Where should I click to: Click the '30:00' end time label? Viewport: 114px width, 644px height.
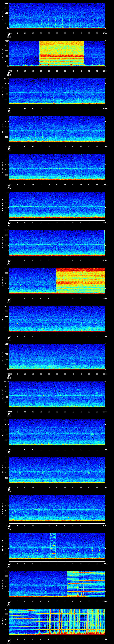(105, 525)
